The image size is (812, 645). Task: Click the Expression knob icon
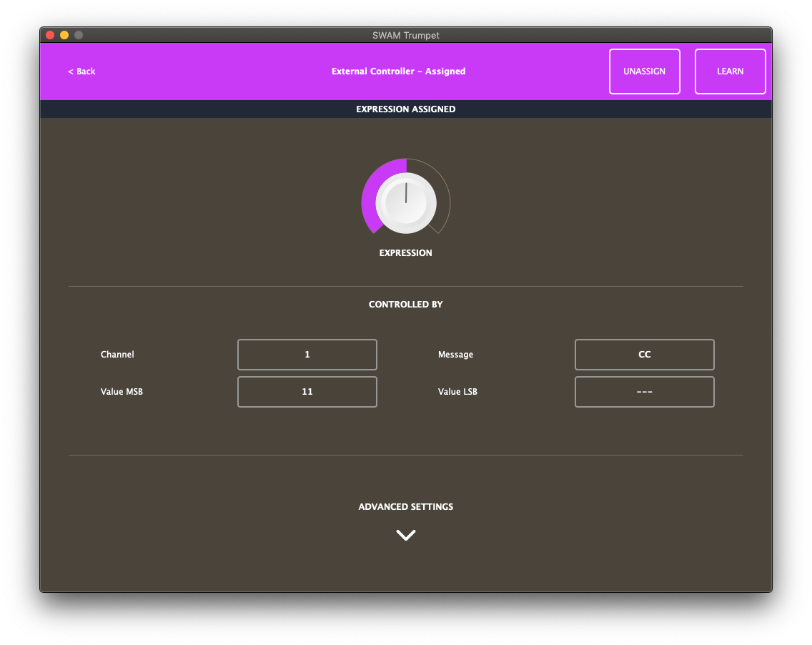tap(405, 202)
